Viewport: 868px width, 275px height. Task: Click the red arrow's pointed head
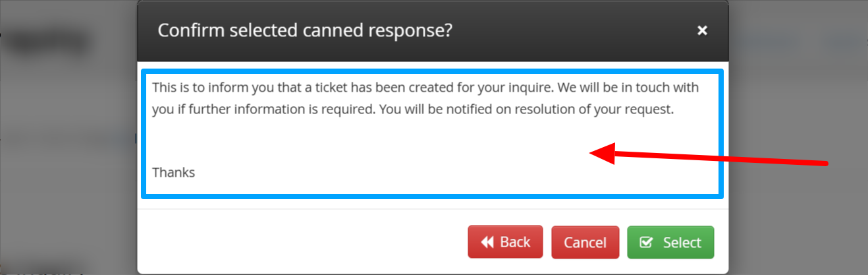click(x=601, y=154)
